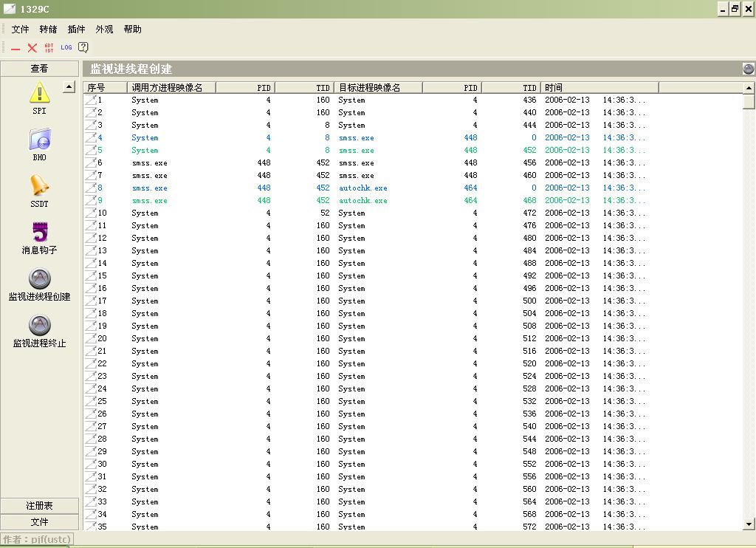Image resolution: width=756 pixels, height=548 pixels.
Task: Expand the 文件 section at sidebar bottom
Action: click(x=39, y=522)
